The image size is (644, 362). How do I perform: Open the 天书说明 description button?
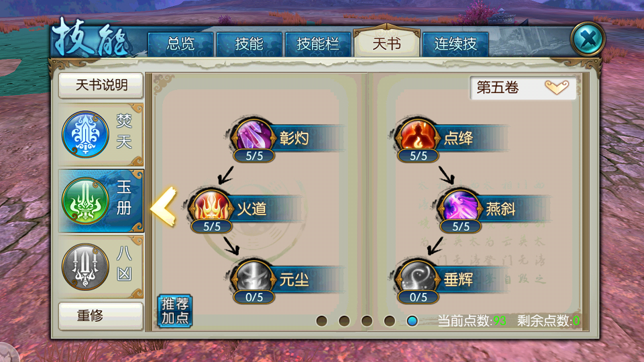point(101,85)
